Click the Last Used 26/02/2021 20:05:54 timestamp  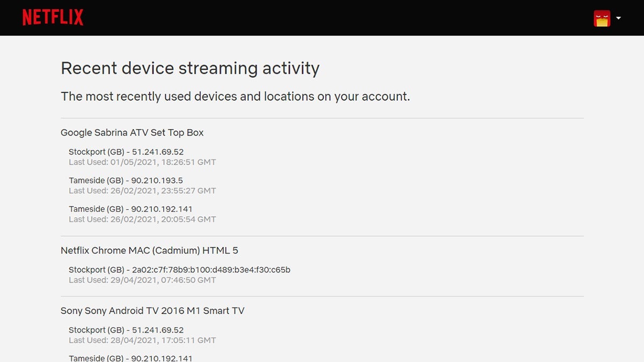pyautogui.click(x=142, y=219)
